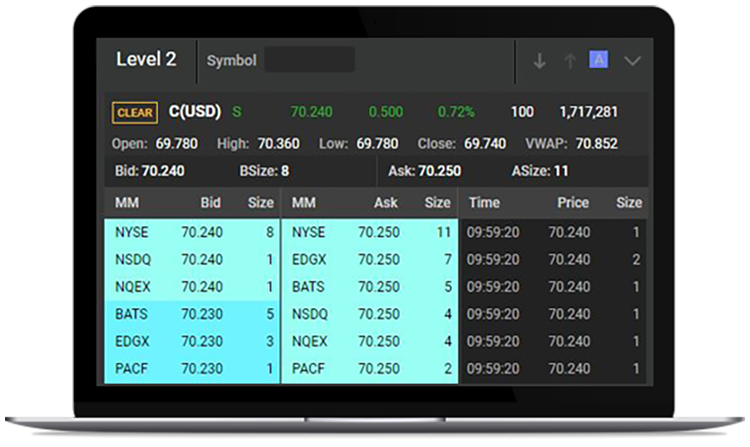Viewport: 750px width, 447px height.
Task: Click the trade row with size 2
Action: pyautogui.click(x=553, y=260)
